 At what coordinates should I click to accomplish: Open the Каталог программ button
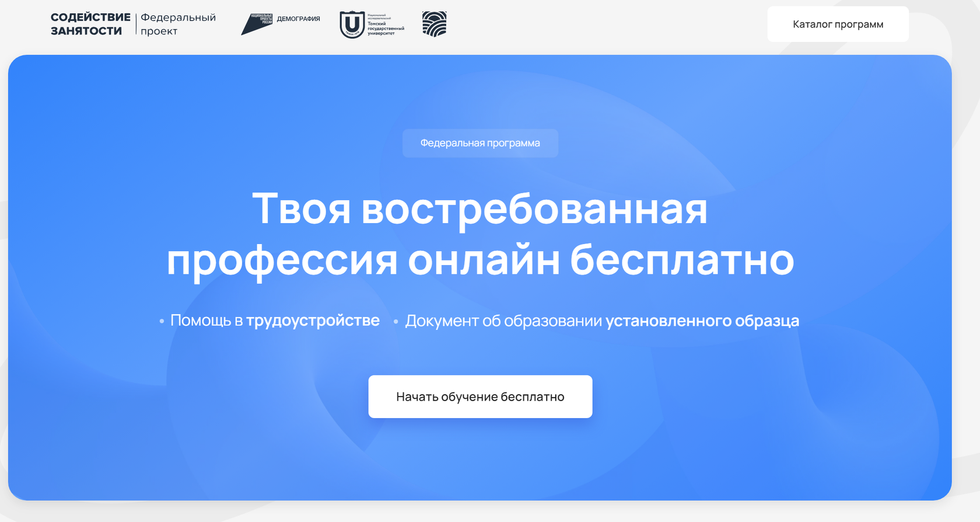[838, 24]
